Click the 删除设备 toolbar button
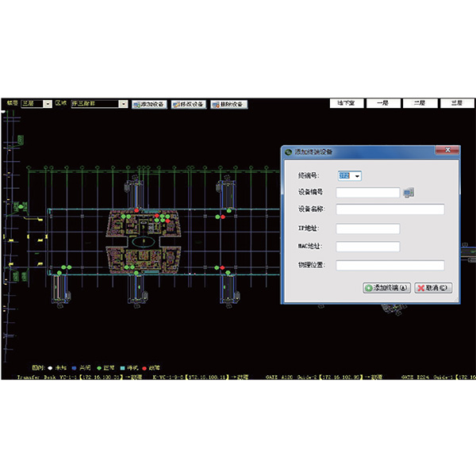 point(228,104)
